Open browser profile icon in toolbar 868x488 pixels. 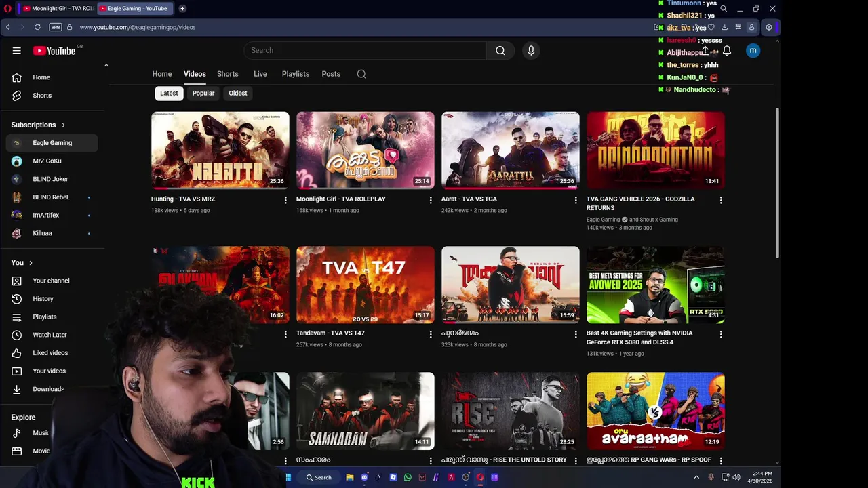click(751, 27)
